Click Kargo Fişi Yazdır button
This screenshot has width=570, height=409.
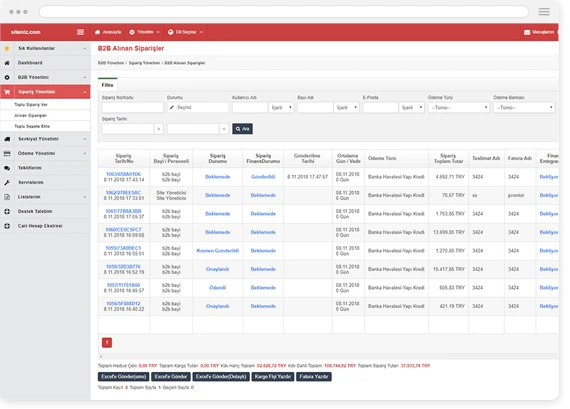[x=273, y=377]
